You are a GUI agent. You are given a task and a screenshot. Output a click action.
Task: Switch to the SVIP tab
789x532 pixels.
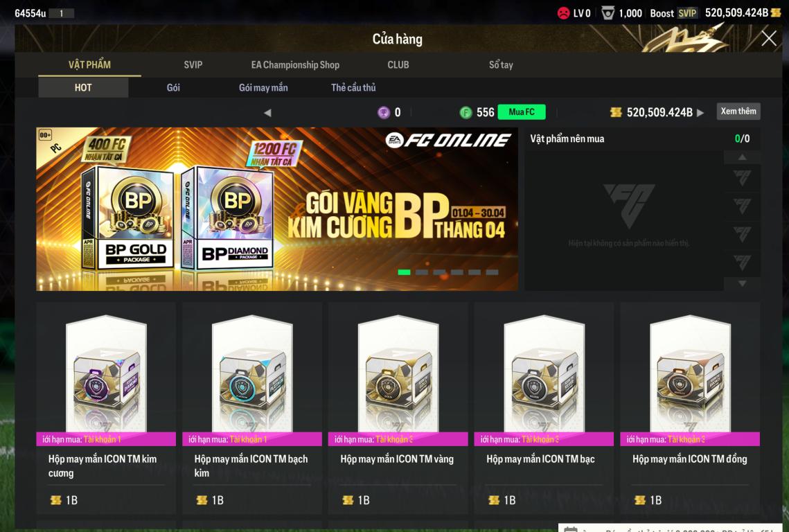(x=193, y=65)
